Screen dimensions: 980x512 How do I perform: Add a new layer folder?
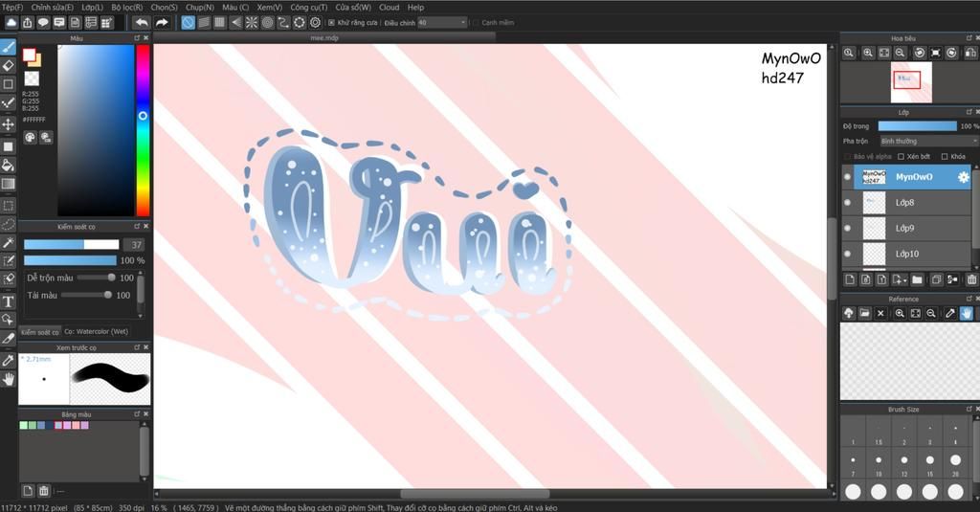pos(917,279)
